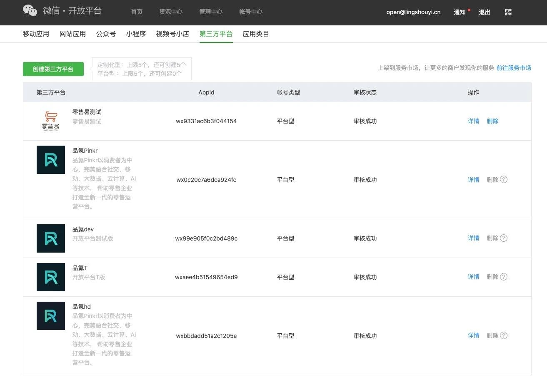This screenshot has width=547, height=392.
Task: Click 退出 to log out
Action: click(485, 12)
